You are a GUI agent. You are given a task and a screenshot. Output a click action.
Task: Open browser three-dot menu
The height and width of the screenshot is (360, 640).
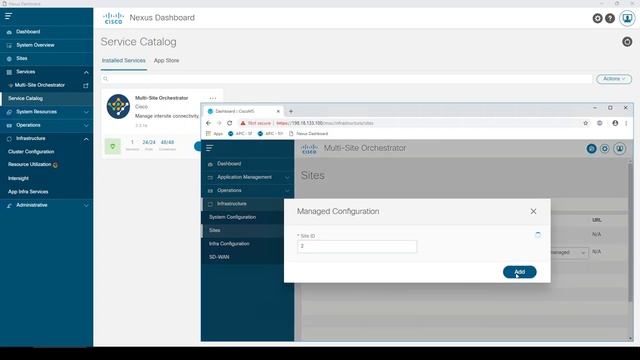click(626, 123)
